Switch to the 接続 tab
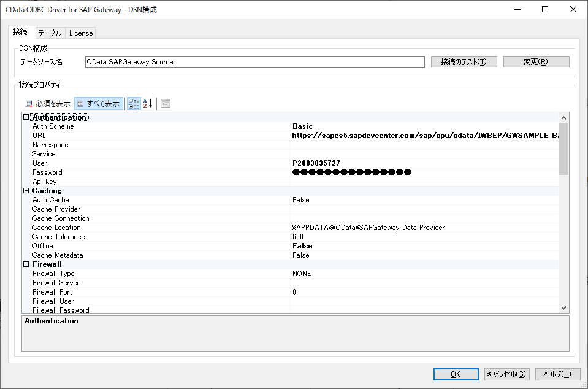This screenshot has height=389, width=588. [x=20, y=32]
